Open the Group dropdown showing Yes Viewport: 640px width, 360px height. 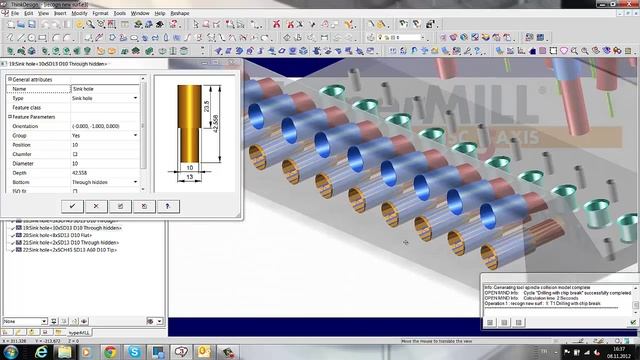[x=136, y=136]
